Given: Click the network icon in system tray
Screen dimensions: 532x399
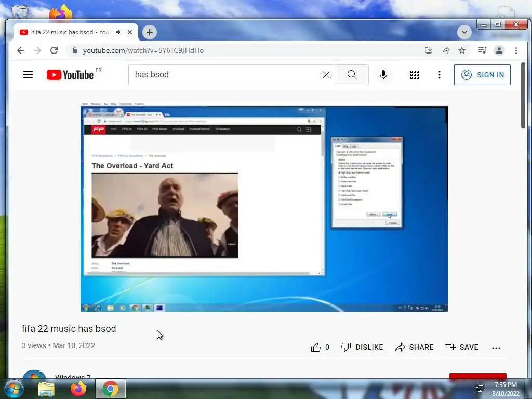Looking at the screenshot, I should click(480, 389).
